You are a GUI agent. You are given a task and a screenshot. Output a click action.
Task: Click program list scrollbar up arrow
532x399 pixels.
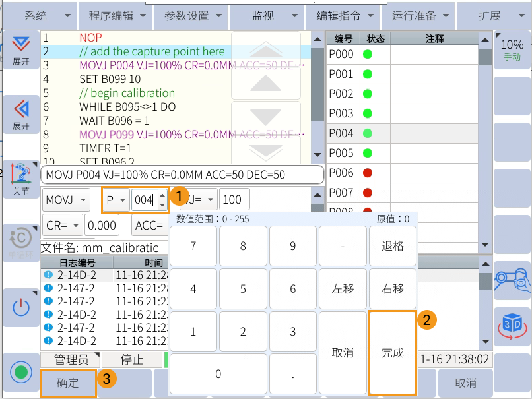317,39
